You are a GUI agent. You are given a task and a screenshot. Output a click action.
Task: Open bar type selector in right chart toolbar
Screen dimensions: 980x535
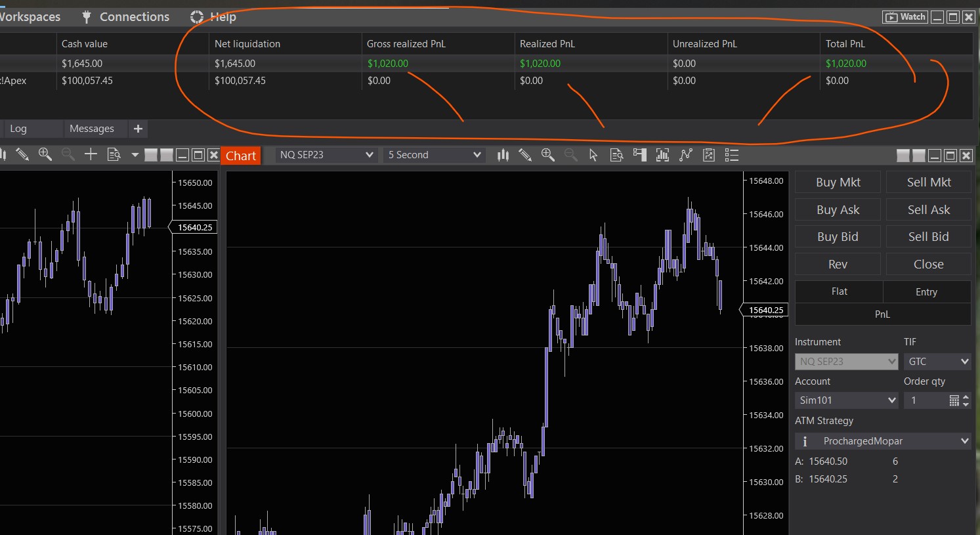coord(503,155)
